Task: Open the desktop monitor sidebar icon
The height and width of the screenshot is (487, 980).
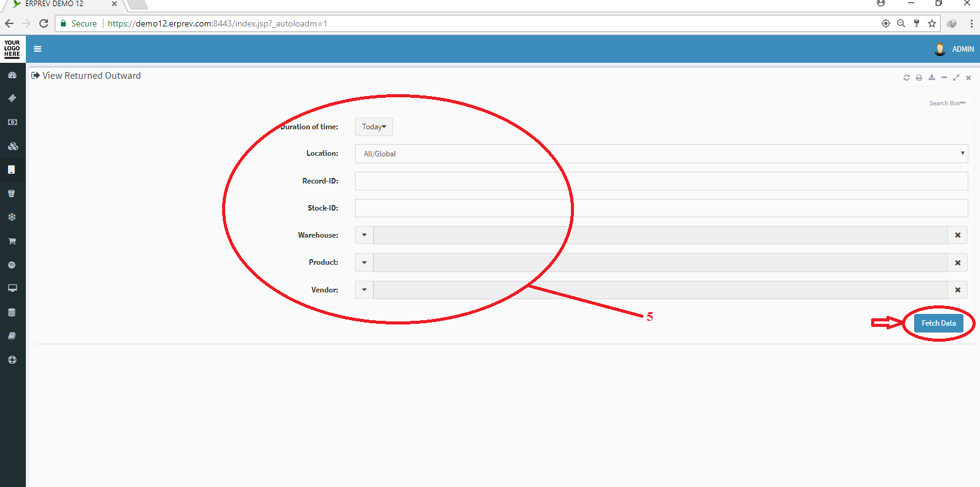Action: click(x=12, y=288)
